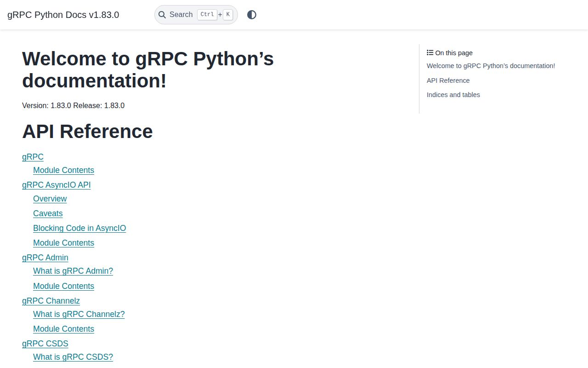Open Module Contents under gRPC Admin
Viewport: 588px width, 368px height.
(x=63, y=286)
